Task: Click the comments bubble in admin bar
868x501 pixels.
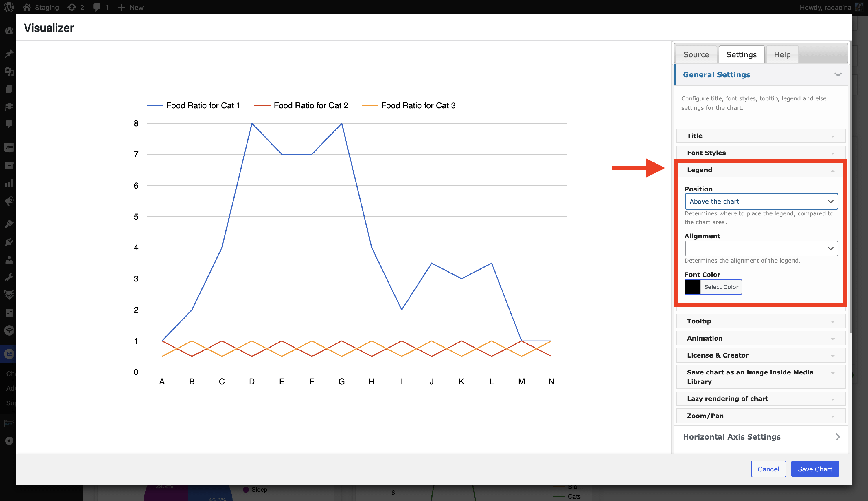Action: coord(97,7)
